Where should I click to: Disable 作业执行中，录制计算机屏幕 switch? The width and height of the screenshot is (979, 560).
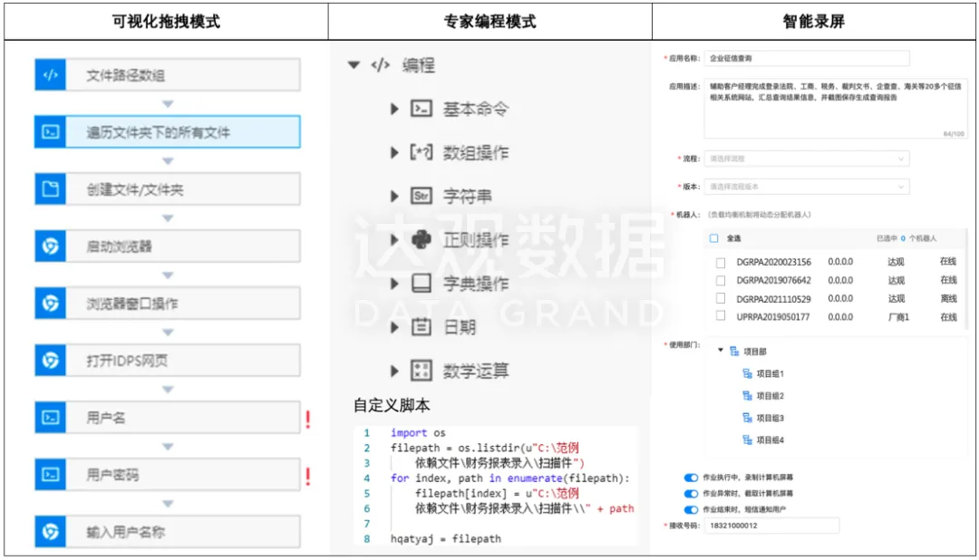[x=692, y=477]
